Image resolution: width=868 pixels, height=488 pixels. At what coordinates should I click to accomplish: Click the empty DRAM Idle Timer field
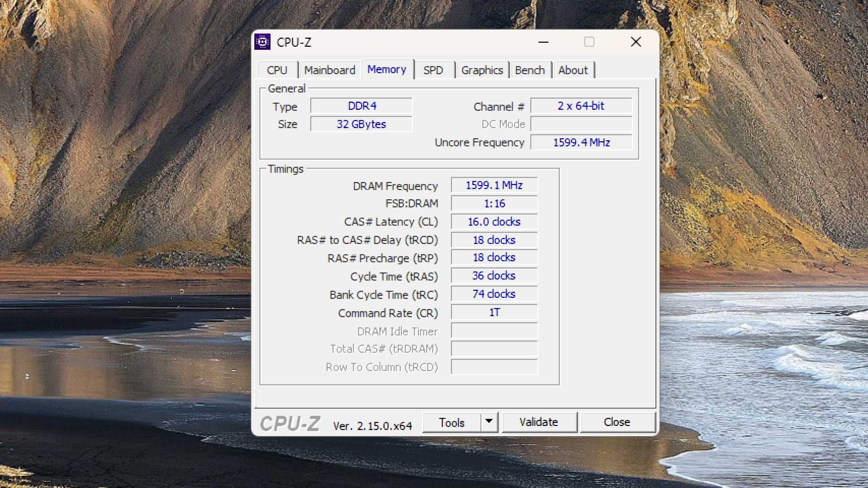pos(494,331)
